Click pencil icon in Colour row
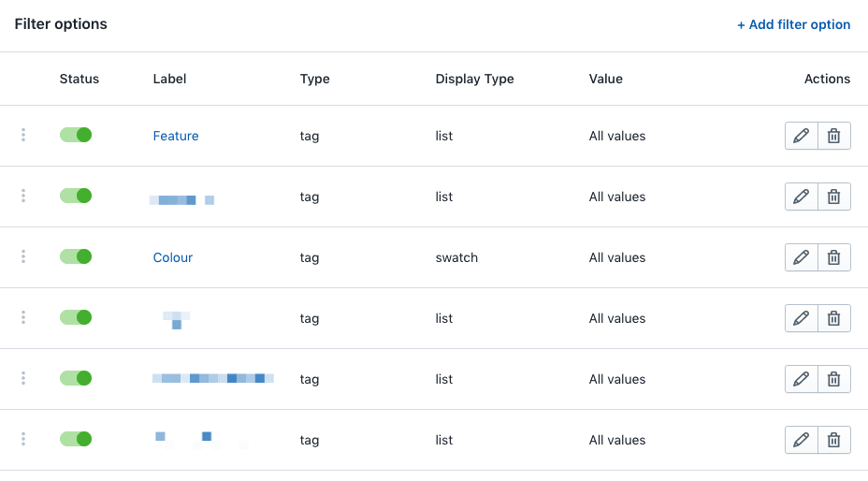 pos(801,257)
